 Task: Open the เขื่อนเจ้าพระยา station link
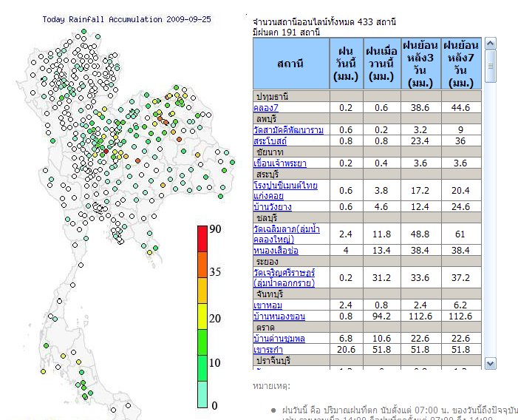coord(280,163)
